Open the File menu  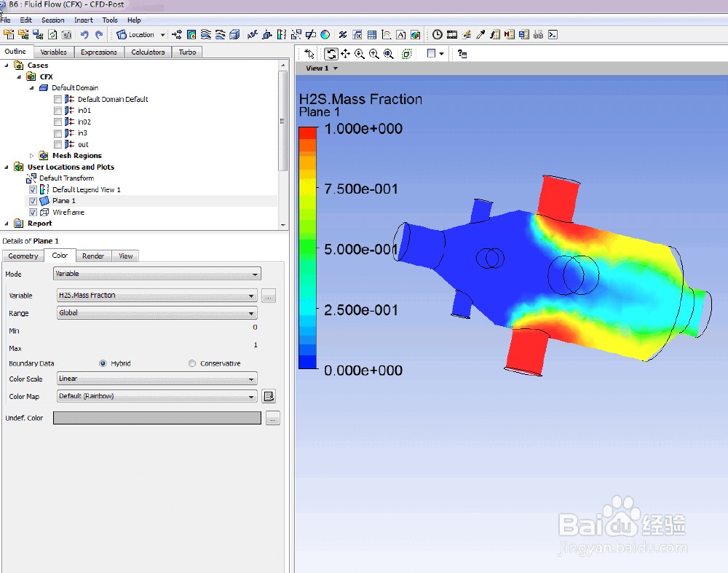click(x=5, y=20)
